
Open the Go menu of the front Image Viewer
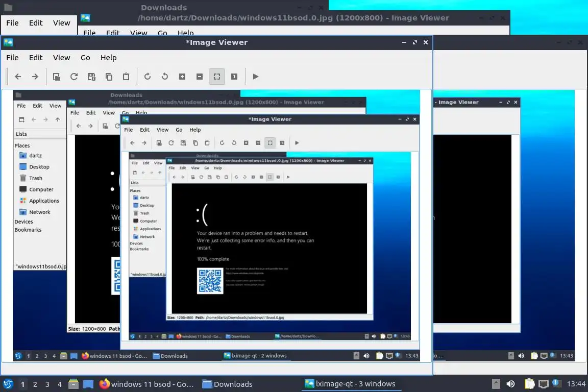pos(86,58)
